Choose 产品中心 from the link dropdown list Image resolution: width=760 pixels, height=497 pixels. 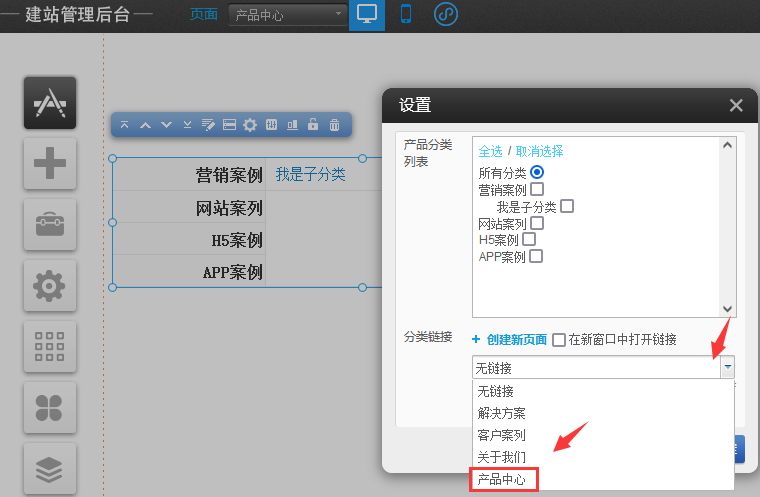(x=503, y=480)
